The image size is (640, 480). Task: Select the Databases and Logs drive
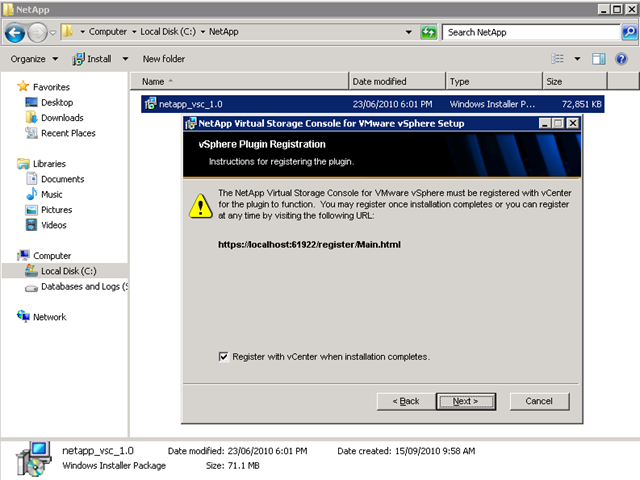click(84, 287)
